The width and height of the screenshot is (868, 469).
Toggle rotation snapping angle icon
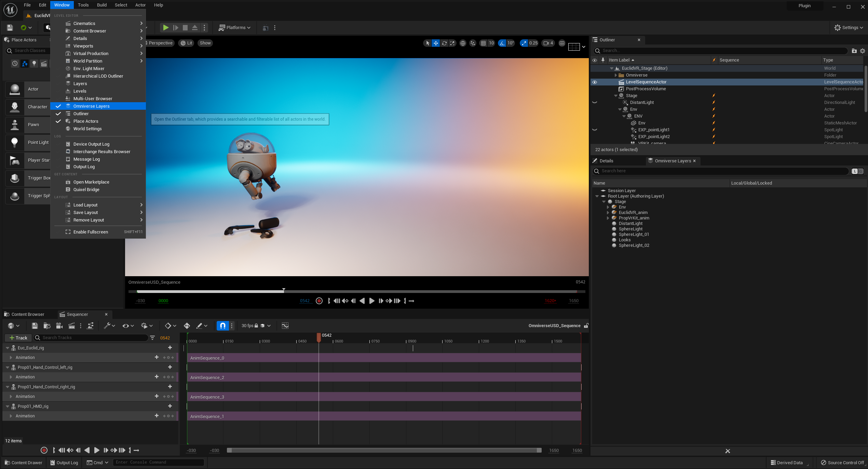502,43
